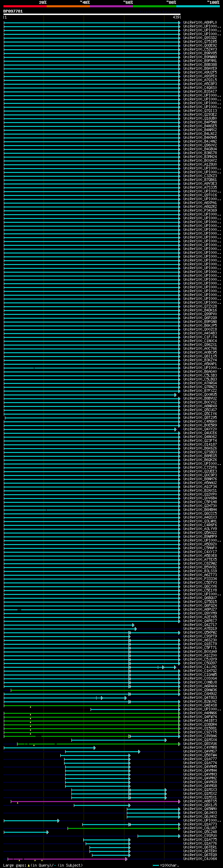Viewport: 223px width, 868px height.
Task: Open UniRef100_A7TEX5 label
Action: (200, 560)
